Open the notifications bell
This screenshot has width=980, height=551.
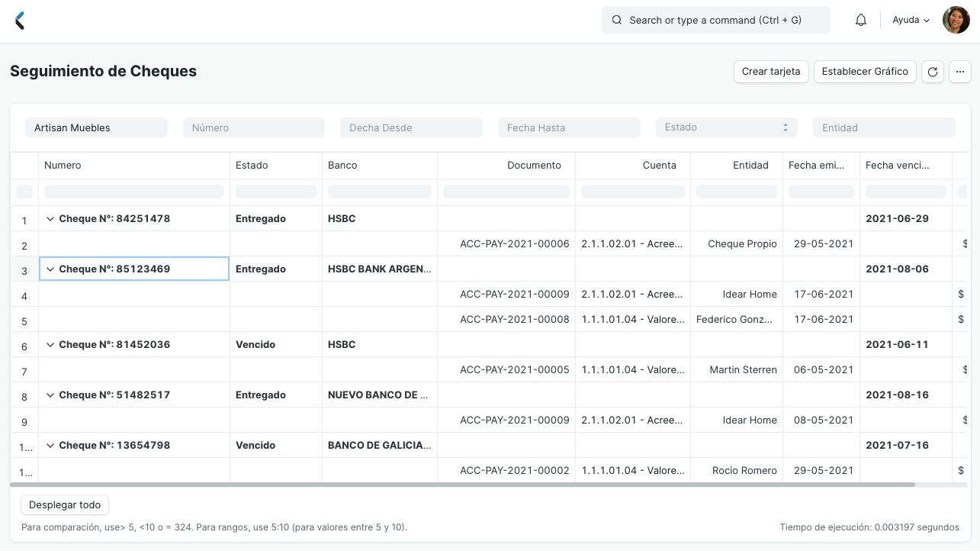861,21
